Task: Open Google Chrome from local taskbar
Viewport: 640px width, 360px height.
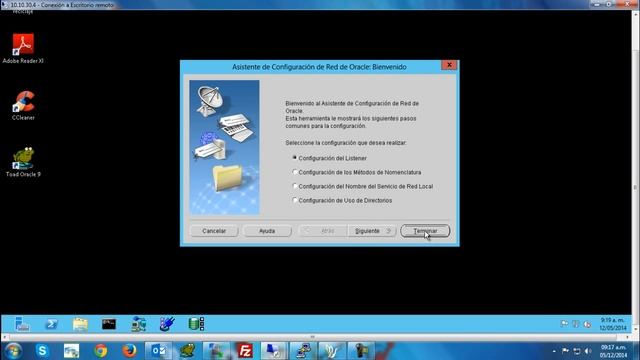Action: pos(100,351)
